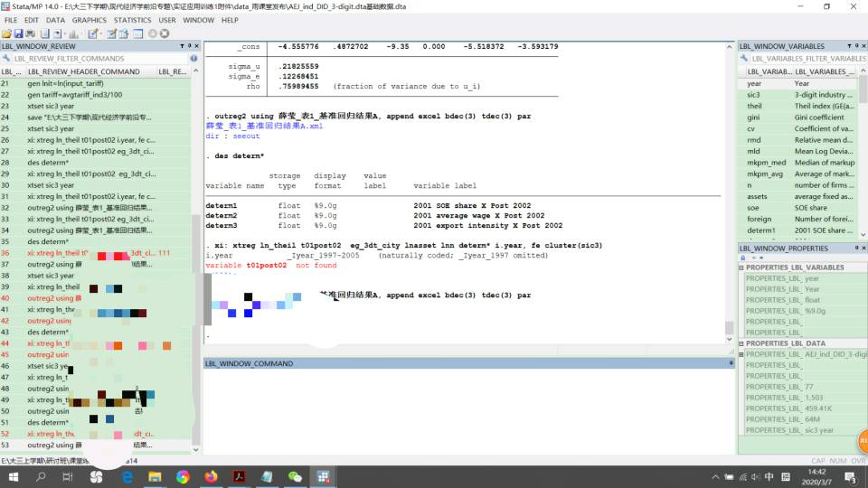Screen dimensions: 868x488
Task: Open the STATISTICS menu
Action: (132, 20)
